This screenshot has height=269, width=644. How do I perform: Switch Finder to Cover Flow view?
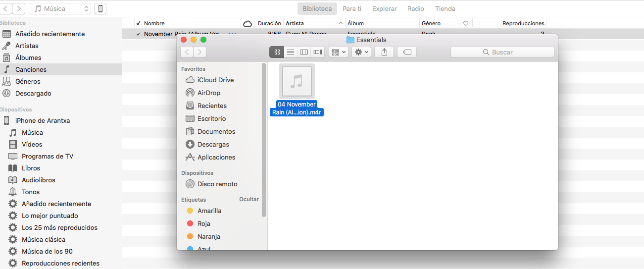pos(318,52)
